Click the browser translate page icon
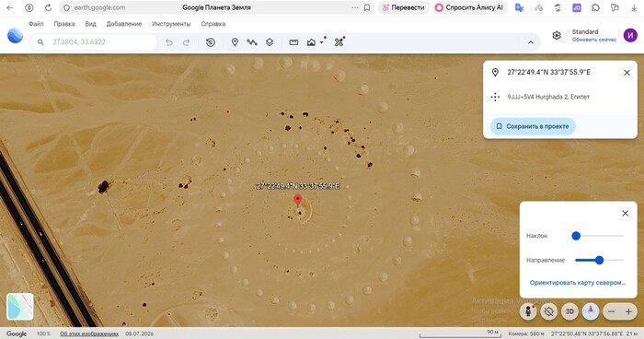Viewport: 644px width, 339px height. (519, 7)
